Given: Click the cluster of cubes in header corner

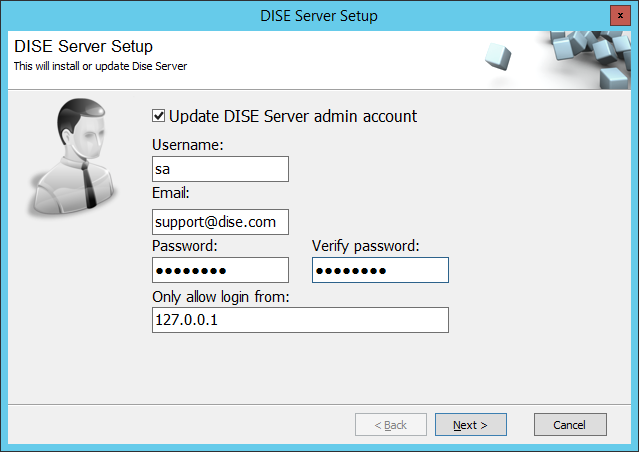Looking at the screenshot, I should (x=589, y=60).
